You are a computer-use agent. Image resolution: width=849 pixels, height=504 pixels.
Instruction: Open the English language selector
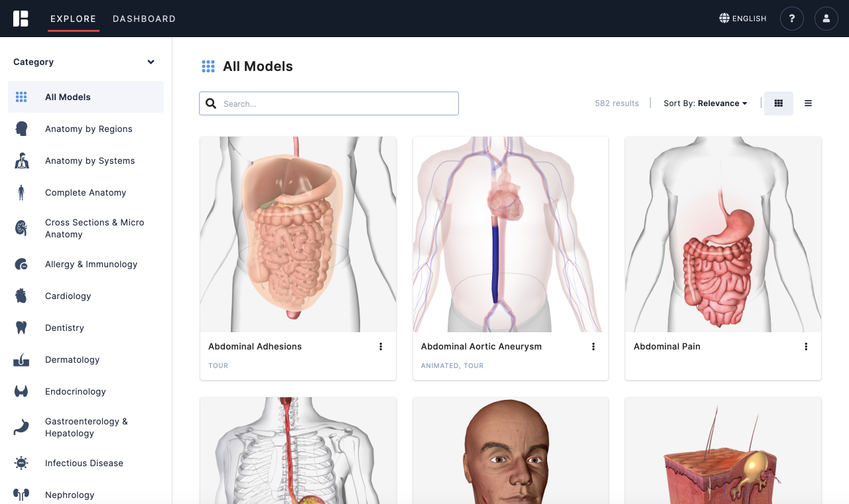coord(743,19)
